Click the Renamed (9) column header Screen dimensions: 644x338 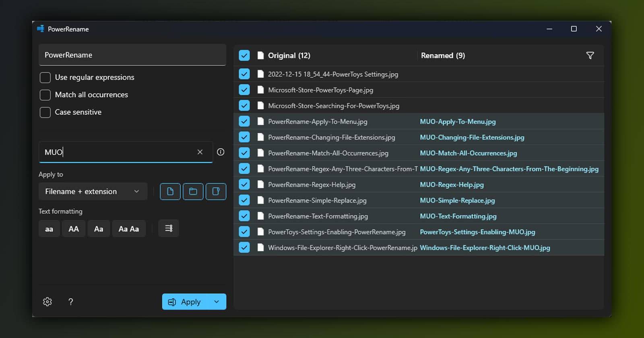click(x=443, y=56)
